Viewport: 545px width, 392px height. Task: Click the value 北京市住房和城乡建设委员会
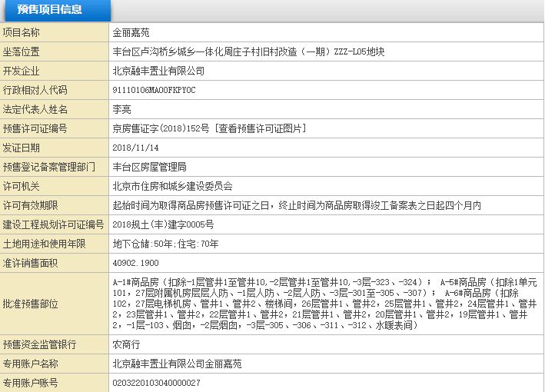(172, 186)
